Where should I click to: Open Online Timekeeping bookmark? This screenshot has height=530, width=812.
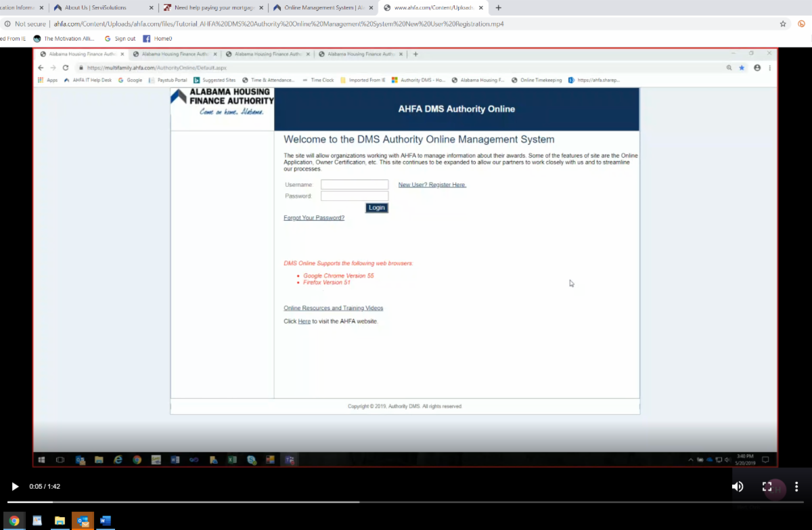click(537, 80)
